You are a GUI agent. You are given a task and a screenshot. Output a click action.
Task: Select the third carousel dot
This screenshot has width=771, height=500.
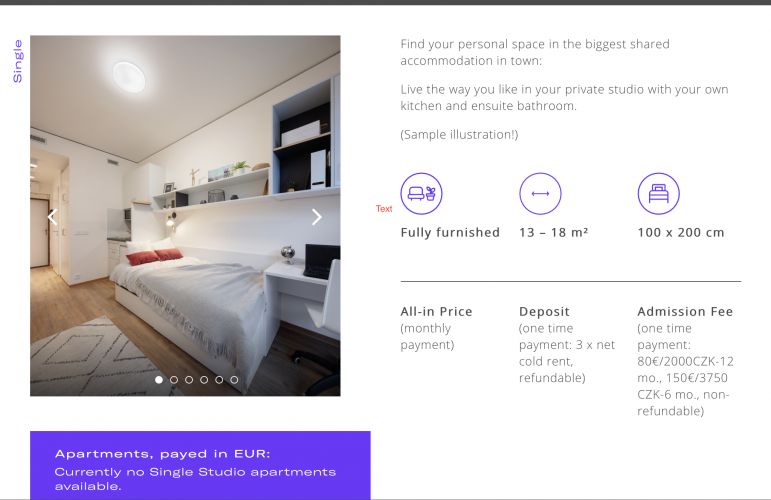189,380
